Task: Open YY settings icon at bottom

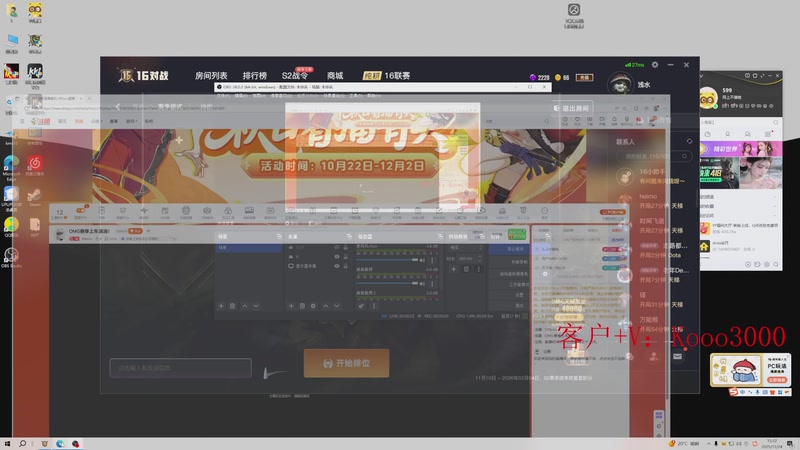Action: point(767,264)
